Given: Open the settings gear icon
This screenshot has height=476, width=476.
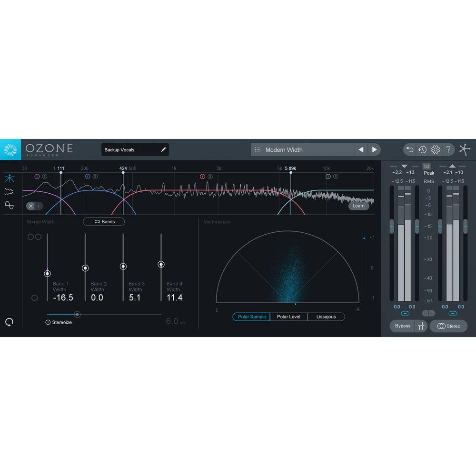Looking at the screenshot, I should [435, 149].
